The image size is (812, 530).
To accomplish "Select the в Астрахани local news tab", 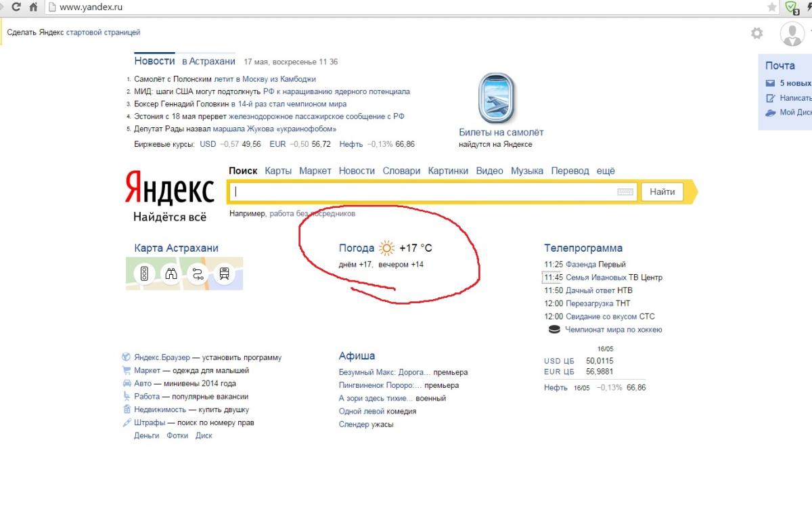I will click(208, 61).
